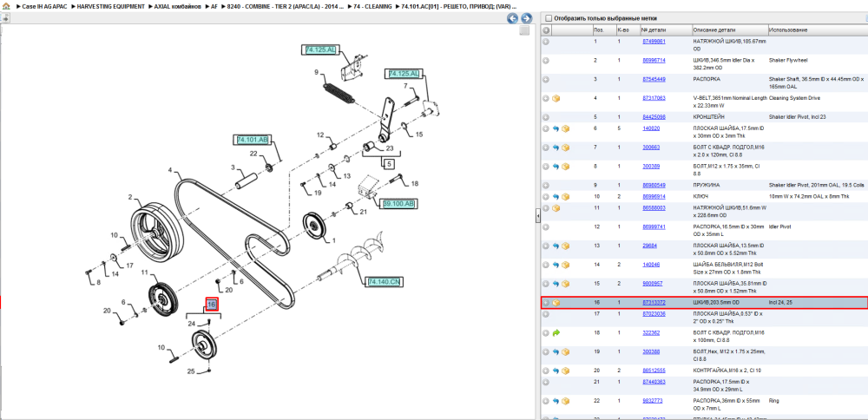The height and width of the screenshot is (420, 868).
Task: Click box icon for row 300388
Action: tap(565, 351)
